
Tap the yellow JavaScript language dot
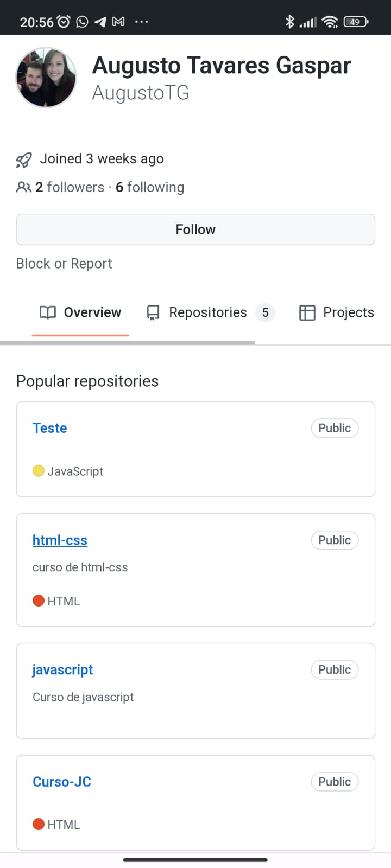39,471
